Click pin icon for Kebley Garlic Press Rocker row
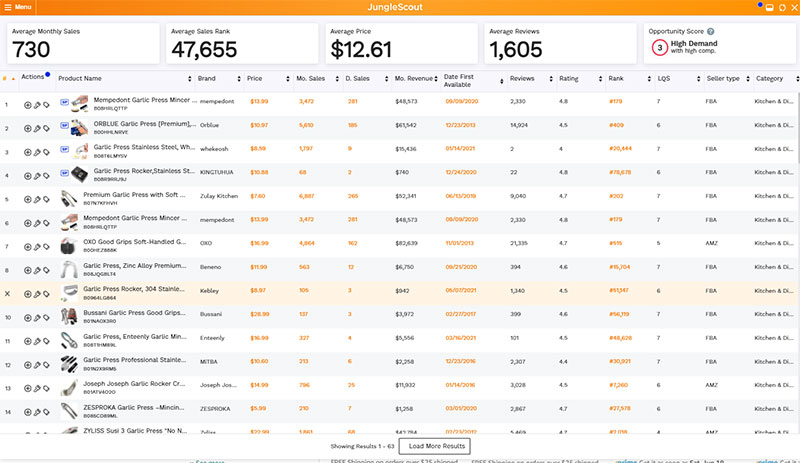The image size is (800, 463). point(37,294)
